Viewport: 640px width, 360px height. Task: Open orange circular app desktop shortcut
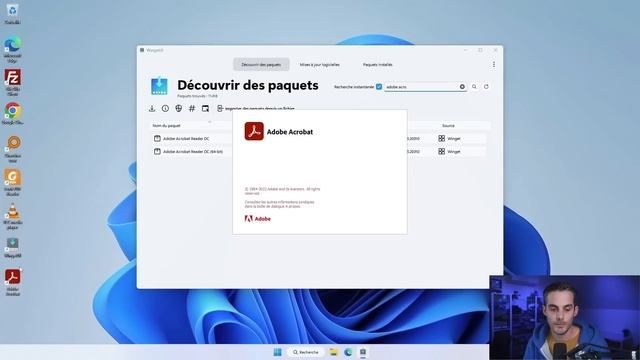[13, 149]
